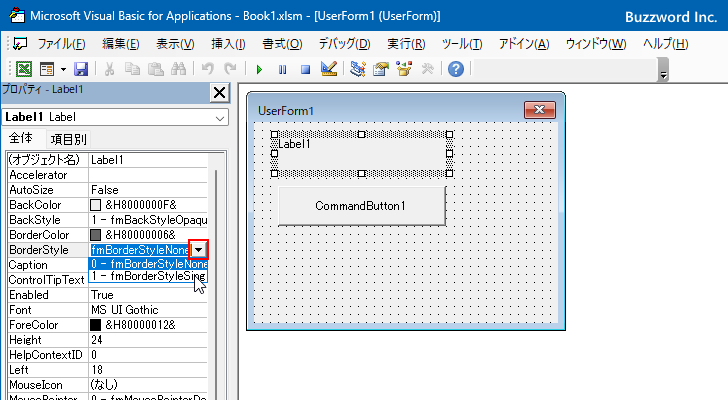This screenshot has height=400, width=728.
Task: Click the MouseIcon (なし) value
Action: click(x=148, y=385)
